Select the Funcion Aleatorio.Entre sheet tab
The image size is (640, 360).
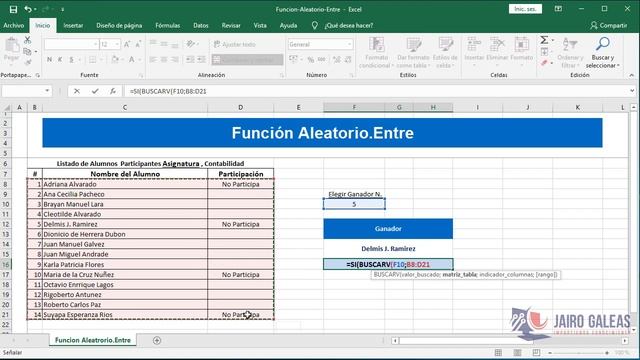(93, 340)
